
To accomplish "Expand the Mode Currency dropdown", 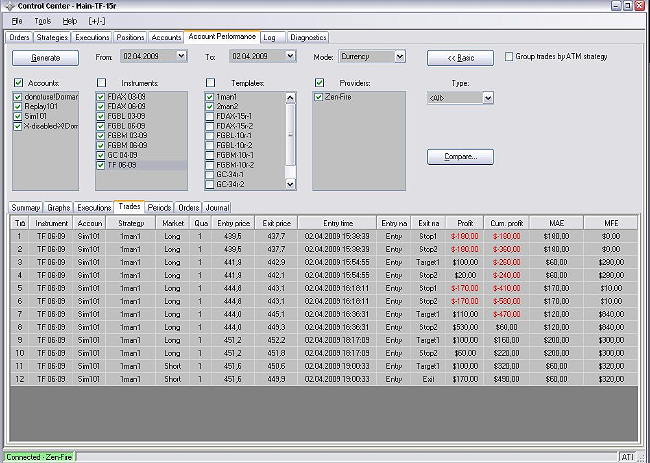I will [x=399, y=57].
